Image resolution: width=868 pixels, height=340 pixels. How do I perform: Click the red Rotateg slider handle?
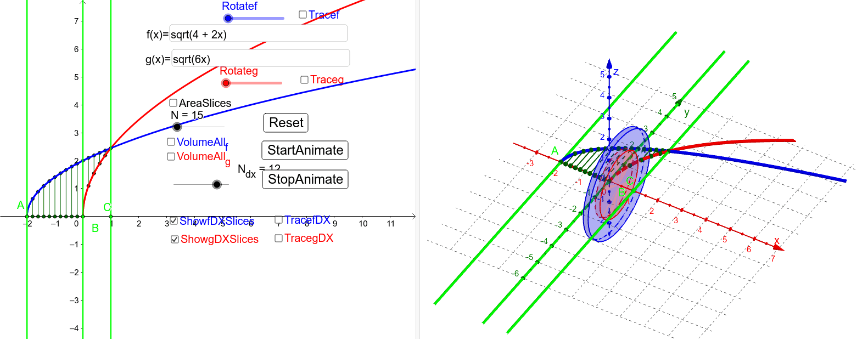[226, 83]
